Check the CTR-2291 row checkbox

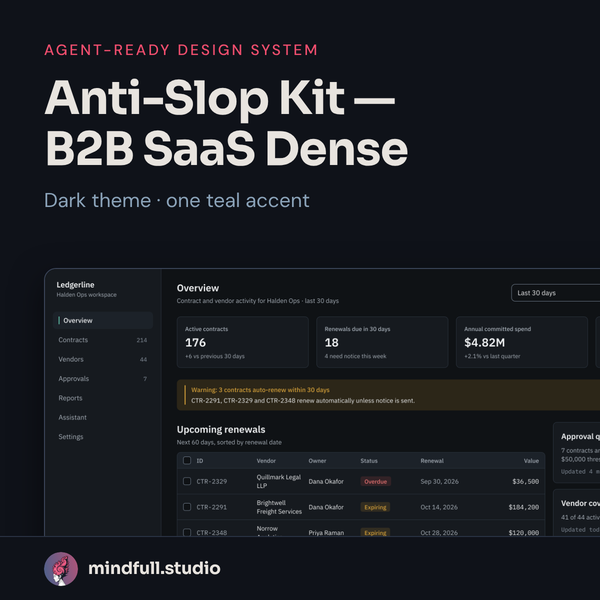pyautogui.click(x=187, y=507)
